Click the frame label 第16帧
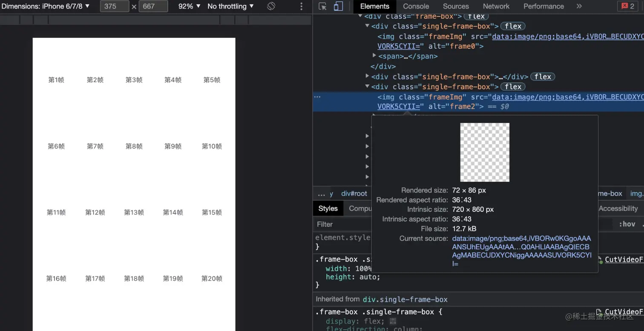Image resolution: width=644 pixels, height=331 pixels. (x=56, y=279)
